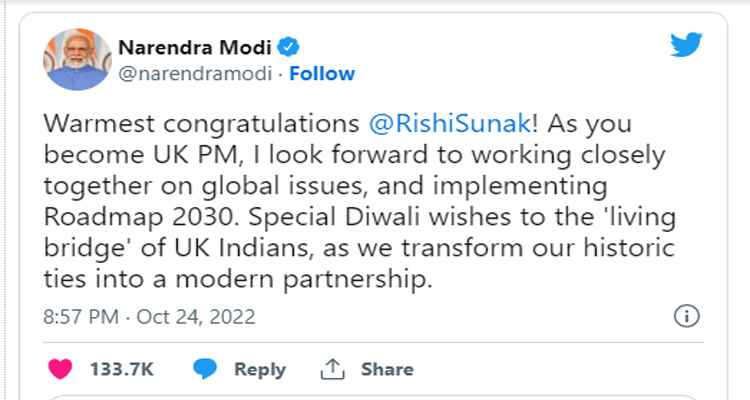
Task: Click the rounded box below the action row
Action: click(375, 396)
